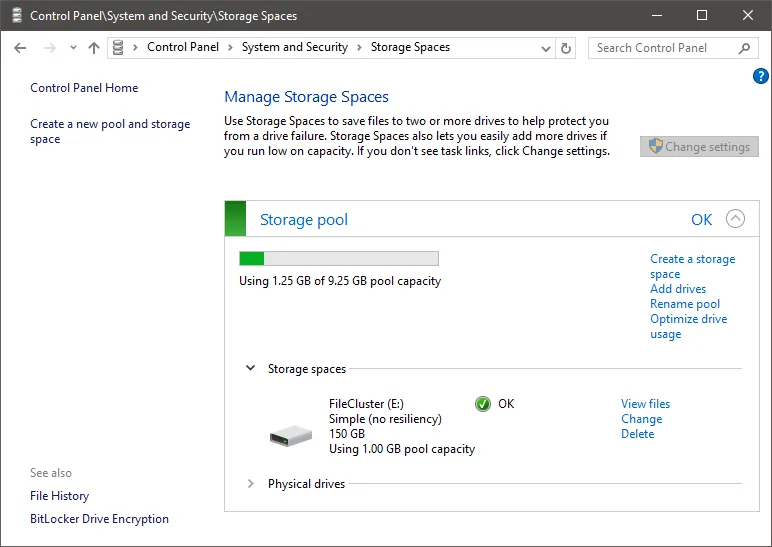Click the pool capacity usage bar
This screenshot has width=772, height=547.
(339, 258)
